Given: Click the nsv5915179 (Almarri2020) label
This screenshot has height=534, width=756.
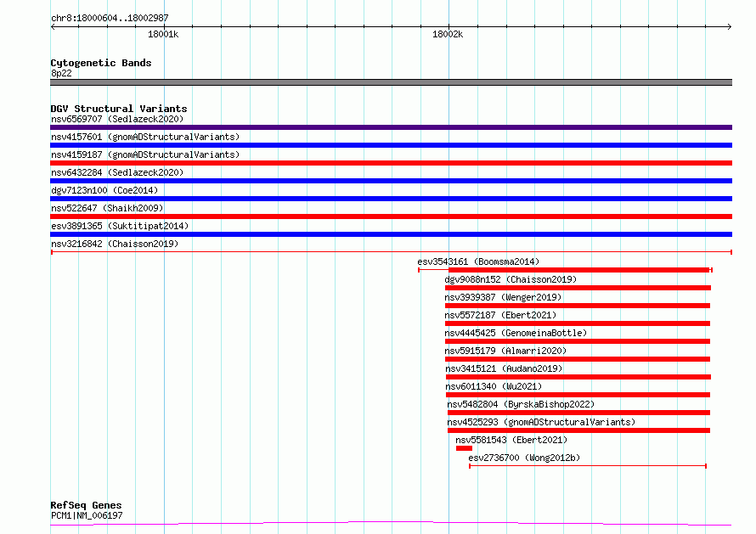Looking at the screenshot, I should [505, 351].
